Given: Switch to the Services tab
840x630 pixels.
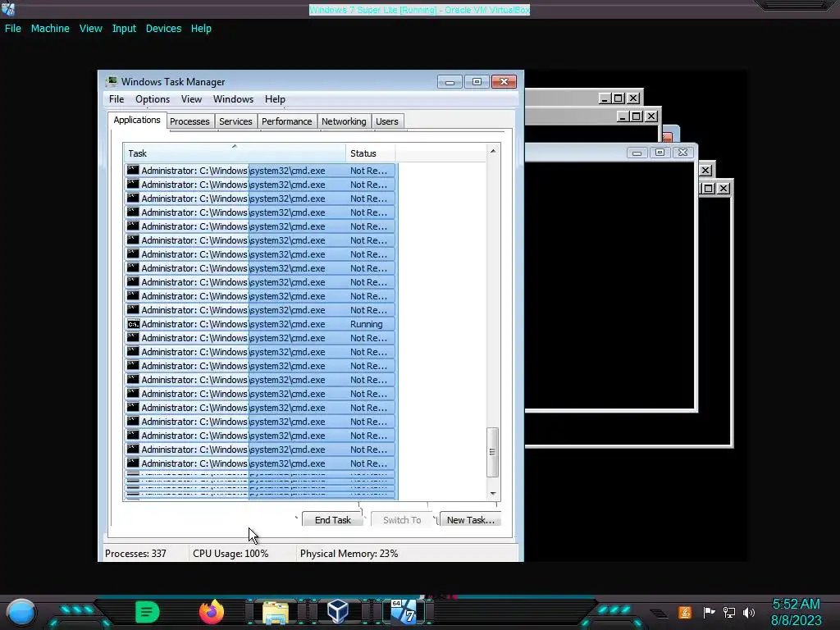Looking at the screenshot, I should click(x=235, y=121).
